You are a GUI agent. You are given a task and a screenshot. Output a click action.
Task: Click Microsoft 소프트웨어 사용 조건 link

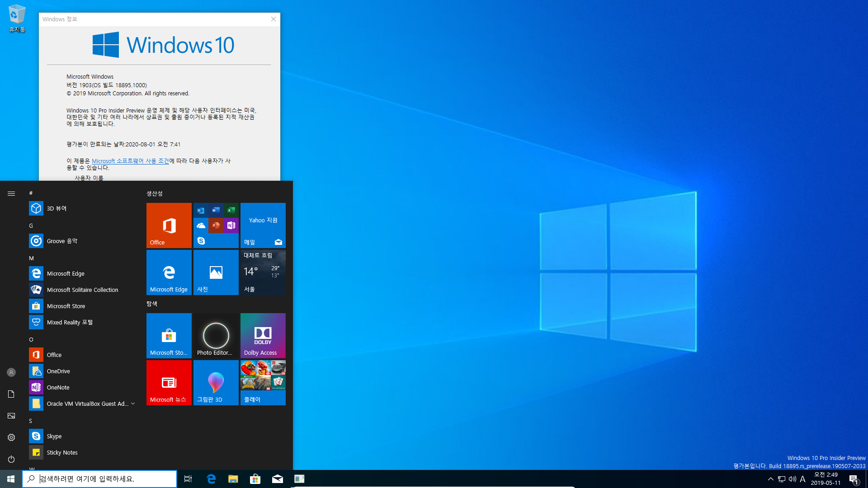pyautogui.click(x=130, y=160)
